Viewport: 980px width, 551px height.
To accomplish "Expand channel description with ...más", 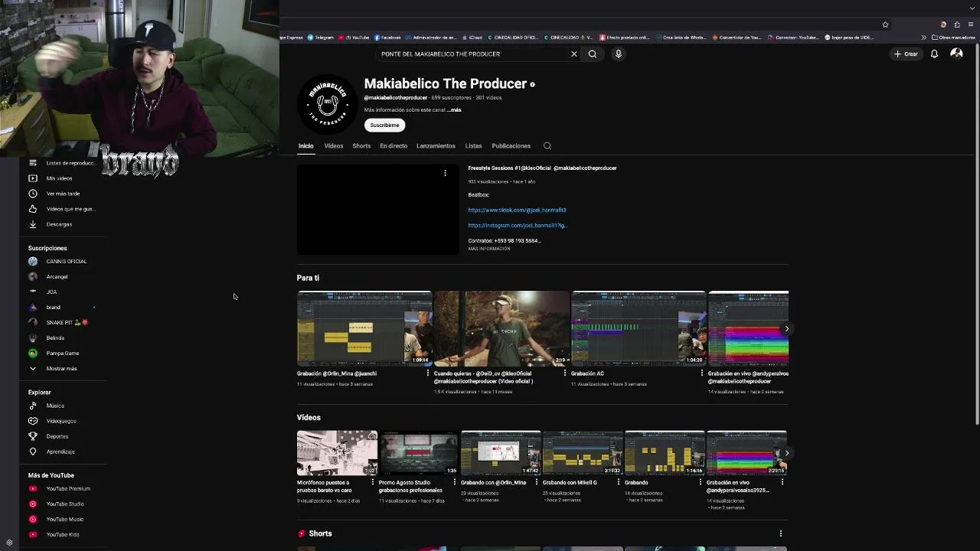I will 454,110.
